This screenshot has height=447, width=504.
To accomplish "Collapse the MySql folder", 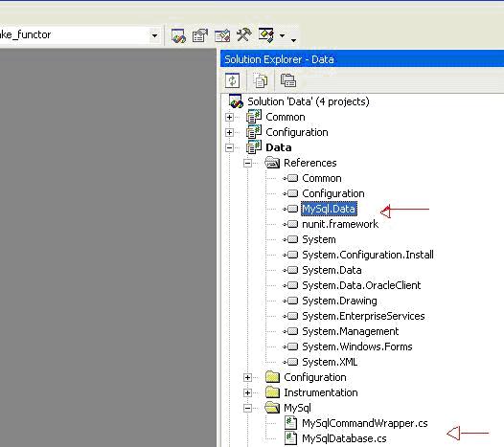I will point(247,408).
